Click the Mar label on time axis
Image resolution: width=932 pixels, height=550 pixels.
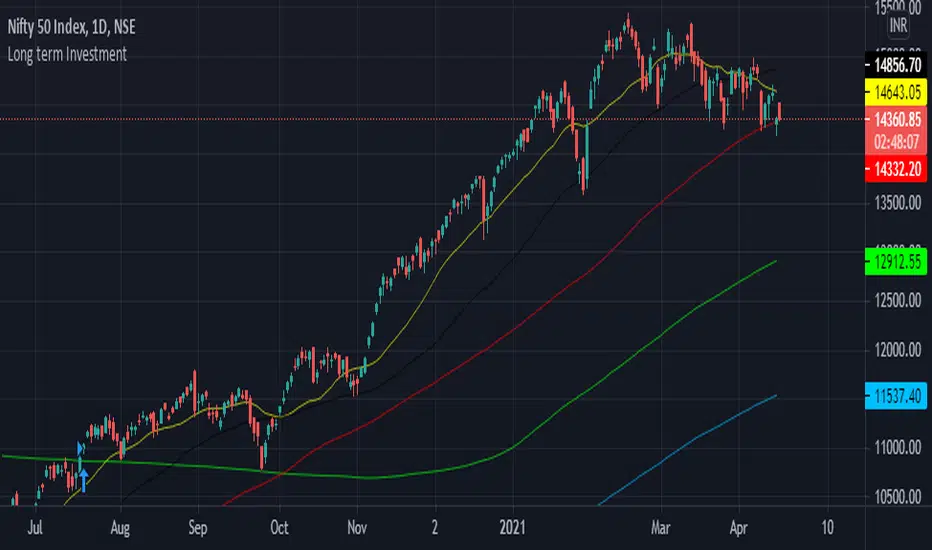[x=660, y=527]
